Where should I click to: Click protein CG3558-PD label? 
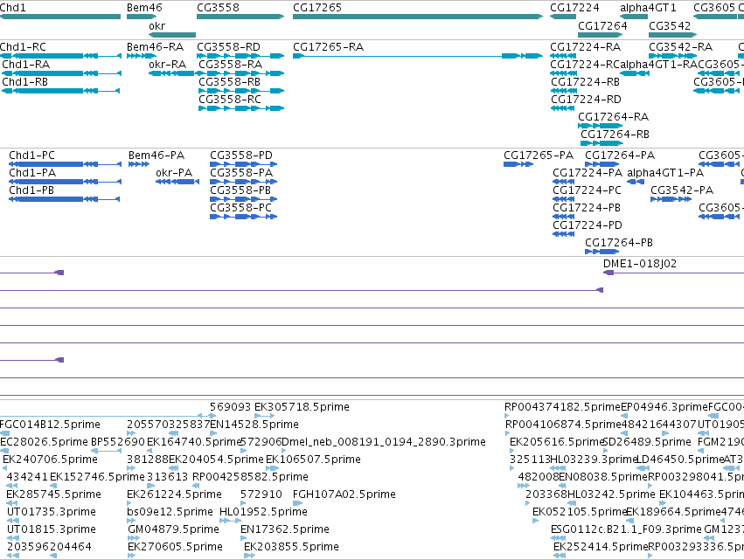pos(241,156)
